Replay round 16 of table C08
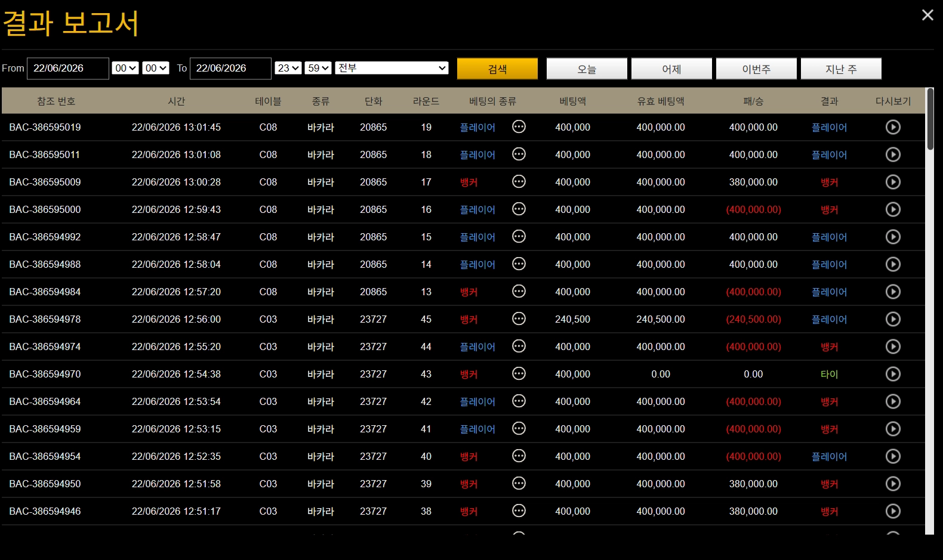Image resolution: width=943 pixels, height=560 pixels. coord(893,209)
